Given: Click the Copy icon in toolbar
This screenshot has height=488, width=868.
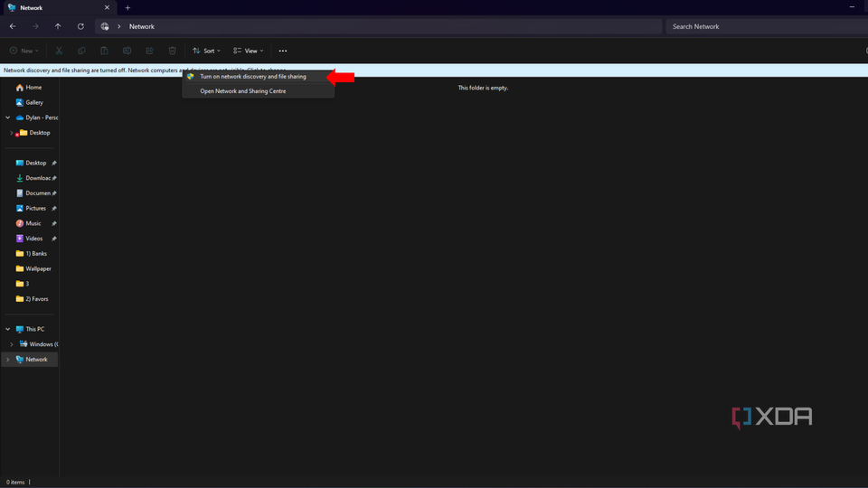Looking at the screenshot, I should pos(81,51).
